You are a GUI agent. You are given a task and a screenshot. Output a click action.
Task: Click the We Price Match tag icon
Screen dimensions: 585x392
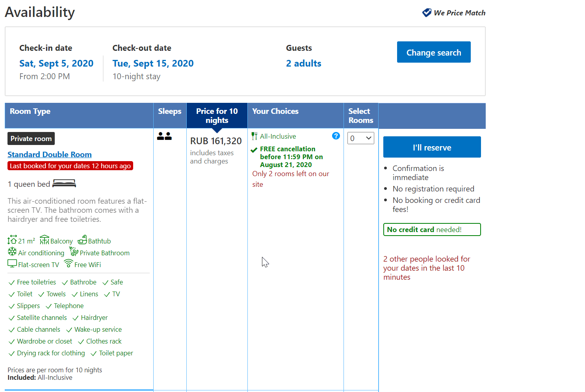click(427, 13)
